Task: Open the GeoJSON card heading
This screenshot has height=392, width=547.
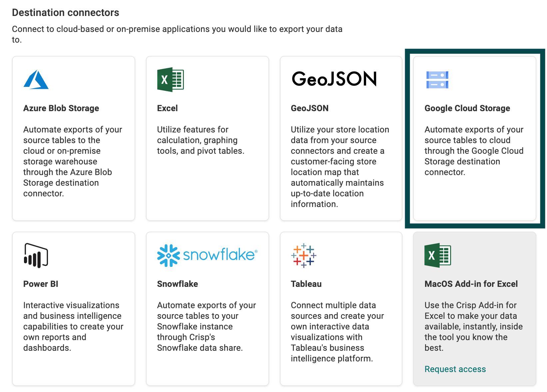Action: 309,108
